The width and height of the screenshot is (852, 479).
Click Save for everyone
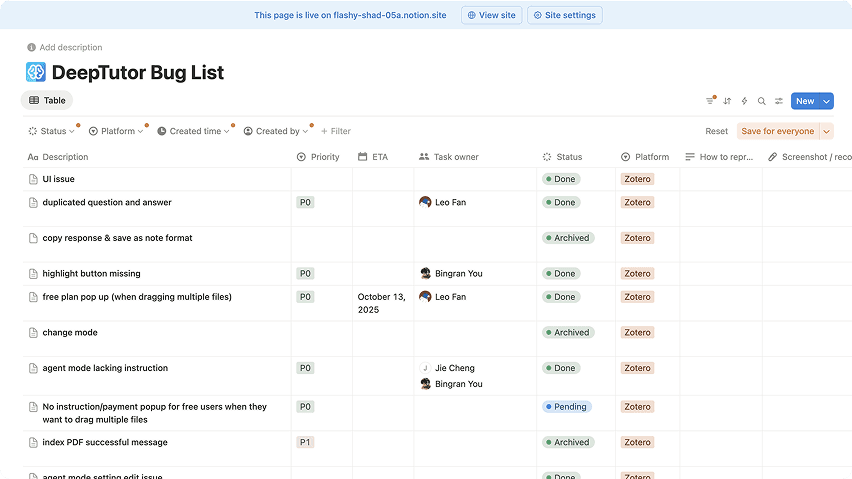point(778,131)
